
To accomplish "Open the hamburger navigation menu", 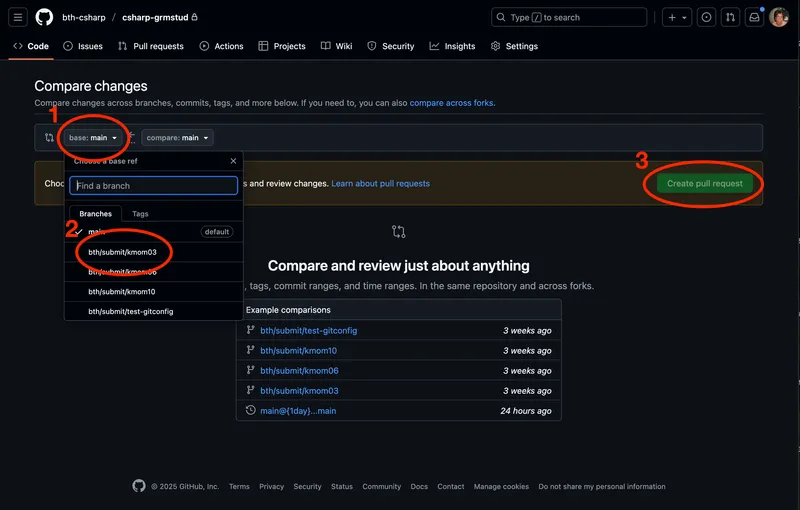I will 18,17.
